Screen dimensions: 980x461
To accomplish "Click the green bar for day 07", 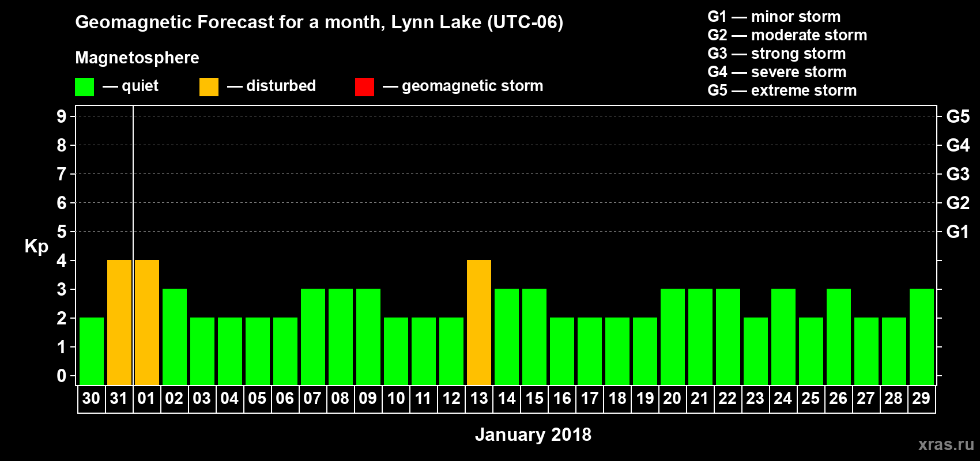I will coord(313,337).
